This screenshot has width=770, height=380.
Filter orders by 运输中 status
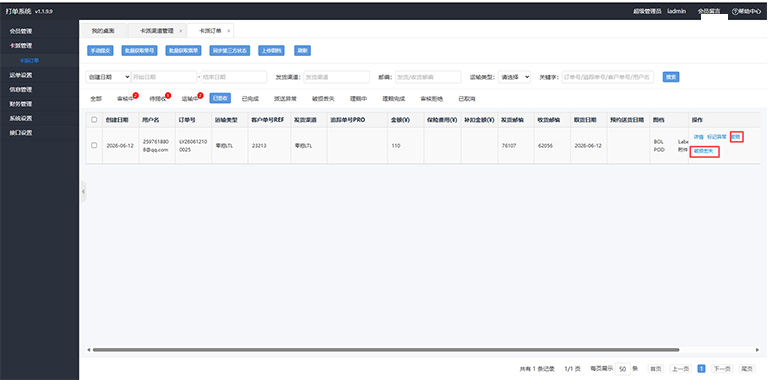pos(190,99)
